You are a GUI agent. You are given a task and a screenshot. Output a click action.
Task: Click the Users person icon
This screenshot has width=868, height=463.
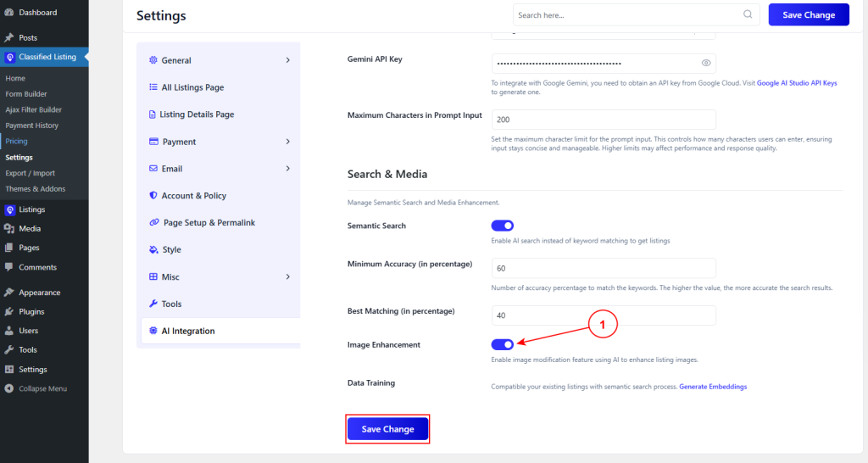(8, 331)
